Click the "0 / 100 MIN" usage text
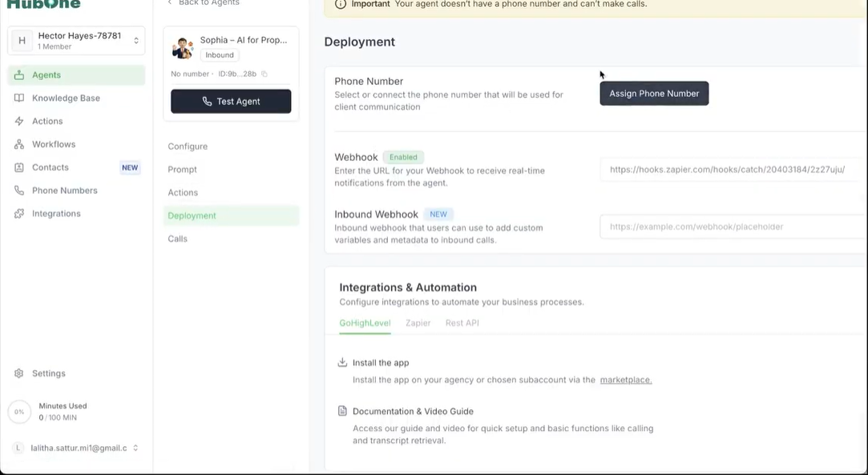Image resolution: width=868 pixels, height=475 pixels. click(58, 417)
